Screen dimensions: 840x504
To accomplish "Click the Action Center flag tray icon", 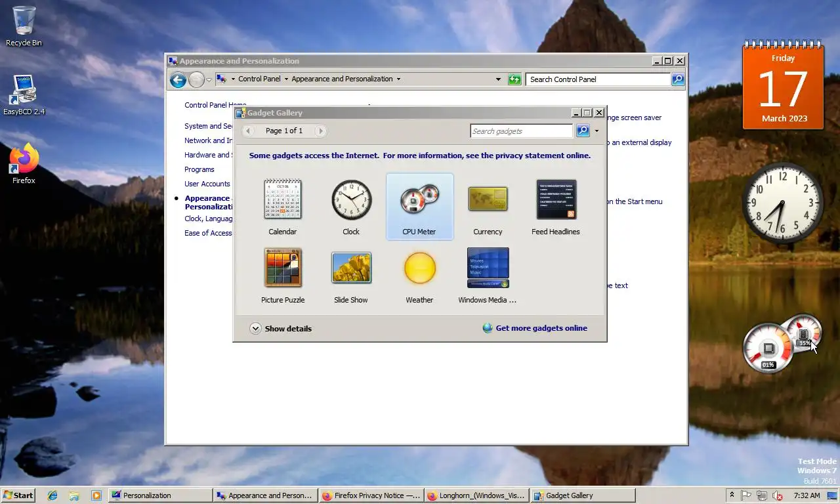I will pos(747,495).
